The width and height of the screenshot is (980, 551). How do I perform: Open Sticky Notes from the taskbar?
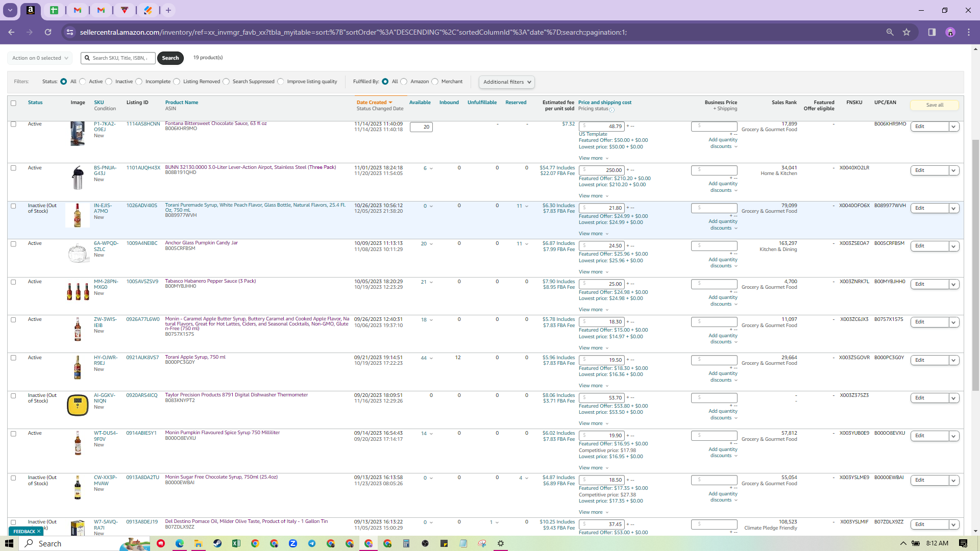pyautogui.click(x=444, y=544)
